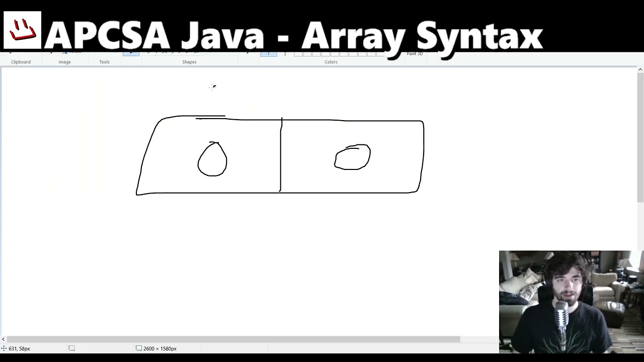Click the vertical scrollbar thumb
Viewport: 644px width, 362px height.
pos(640,138)
